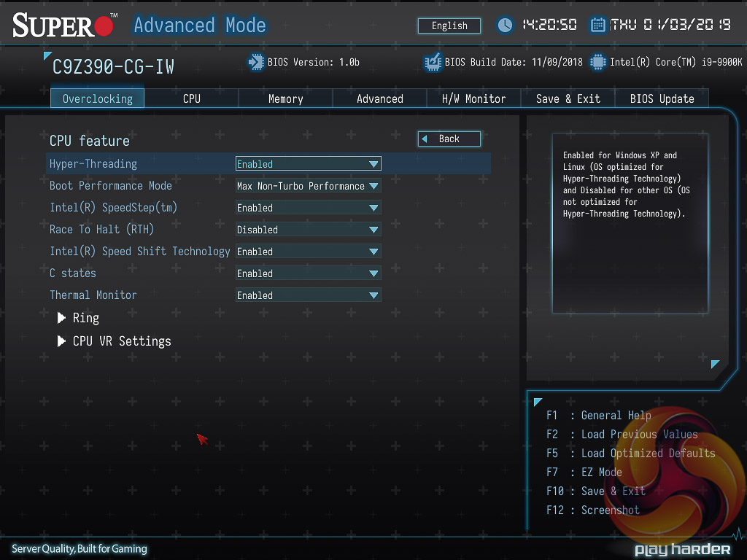
Task: Click the BIOS Version chip icon
Action: (256, 62)
